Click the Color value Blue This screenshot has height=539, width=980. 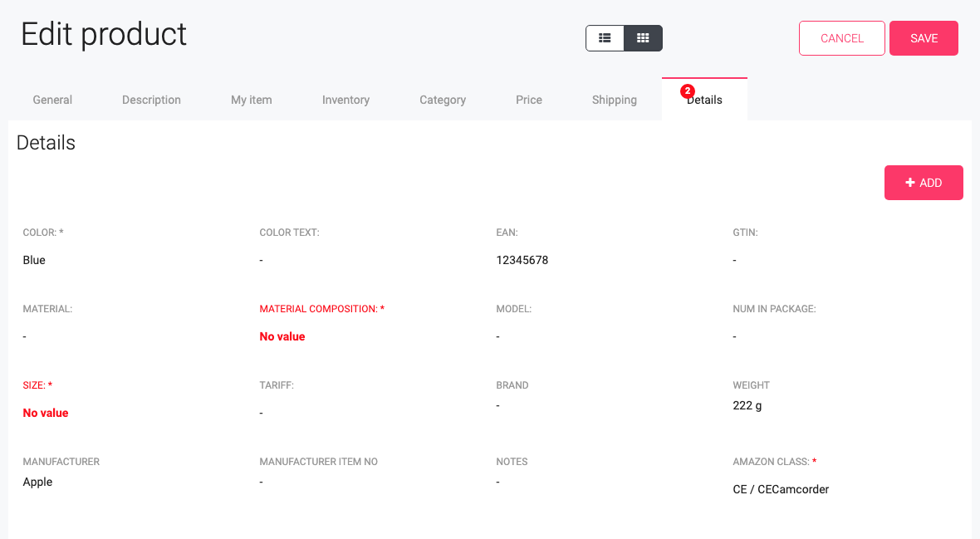pos(34,260)
